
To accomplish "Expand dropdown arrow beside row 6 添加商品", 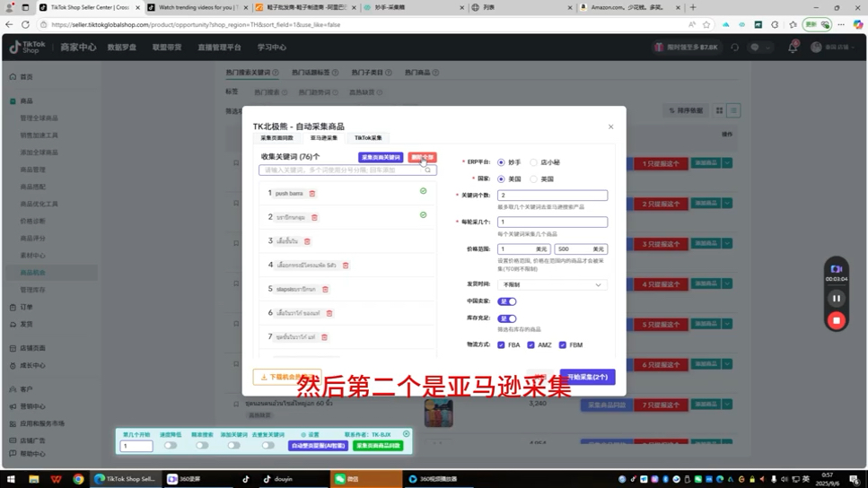I will coord(727,364).
